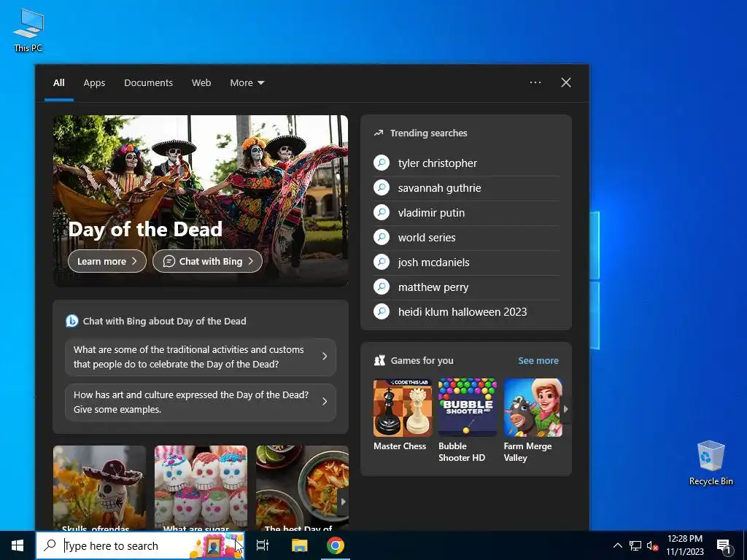Click the Chat with Bing button
This screenshot has height=560, width=747.
(x=207, y=262)
